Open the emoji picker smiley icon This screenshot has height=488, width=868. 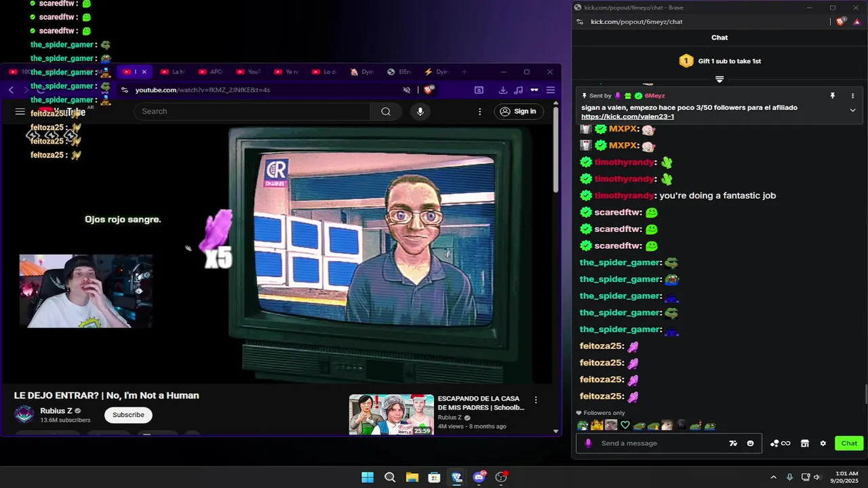tap(750, 443)
